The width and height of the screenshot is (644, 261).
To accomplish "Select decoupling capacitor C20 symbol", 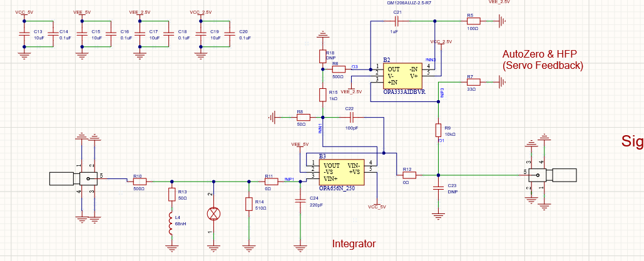I will coord(230,34).
